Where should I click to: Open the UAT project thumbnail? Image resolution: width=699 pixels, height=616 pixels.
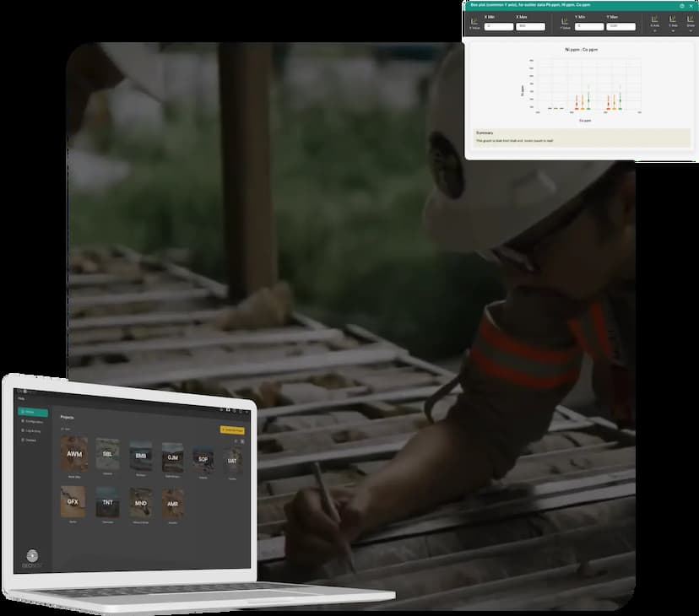click(x=232, y=461)
